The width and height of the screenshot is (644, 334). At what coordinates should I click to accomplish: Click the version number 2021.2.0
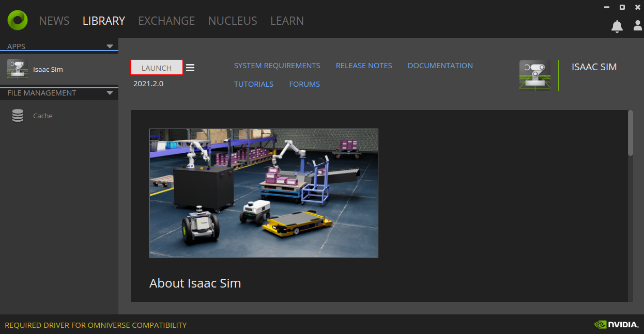pyautogui.click(x=148, y=83)
